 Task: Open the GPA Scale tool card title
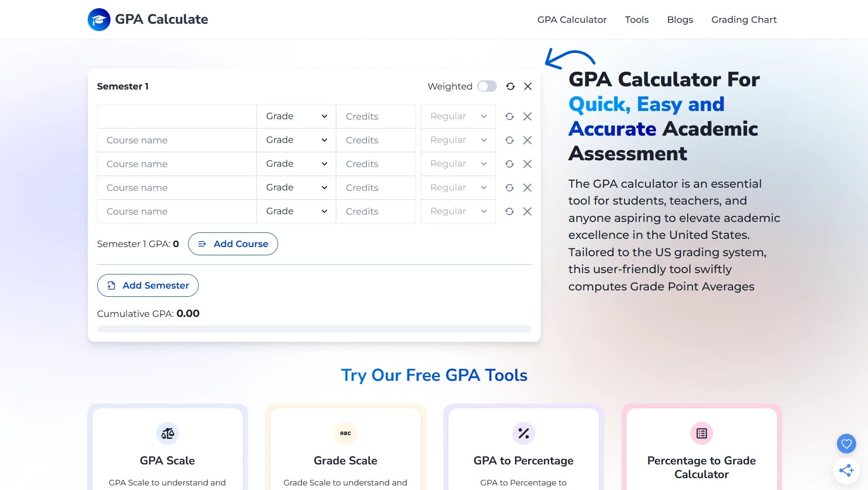pyautogui.click(x=168, y=460)
